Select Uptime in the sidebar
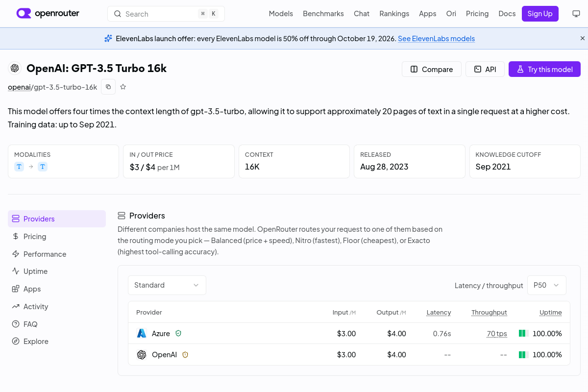Image resolution: width=588 pixels, height=392 pixels. pos(57,271)
